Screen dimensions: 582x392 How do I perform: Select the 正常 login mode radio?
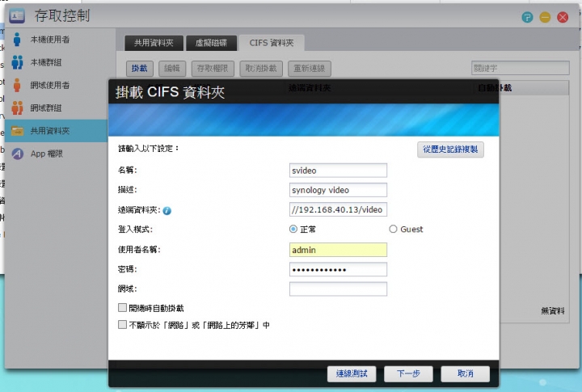click(x=293, y=229)
